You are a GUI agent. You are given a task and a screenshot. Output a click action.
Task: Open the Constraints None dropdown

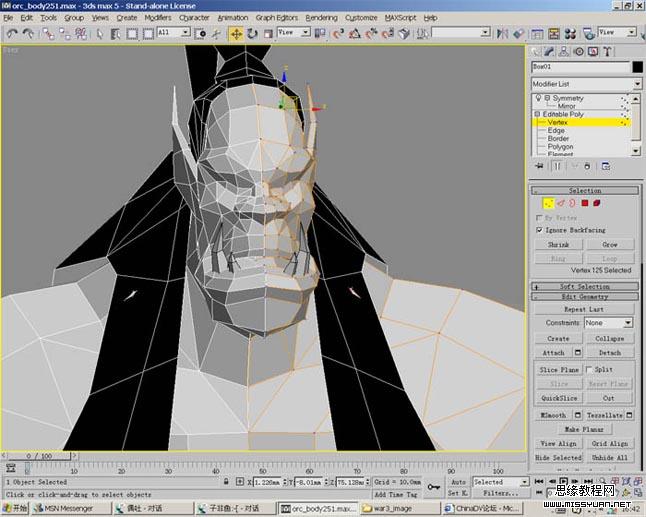point(609,323)
